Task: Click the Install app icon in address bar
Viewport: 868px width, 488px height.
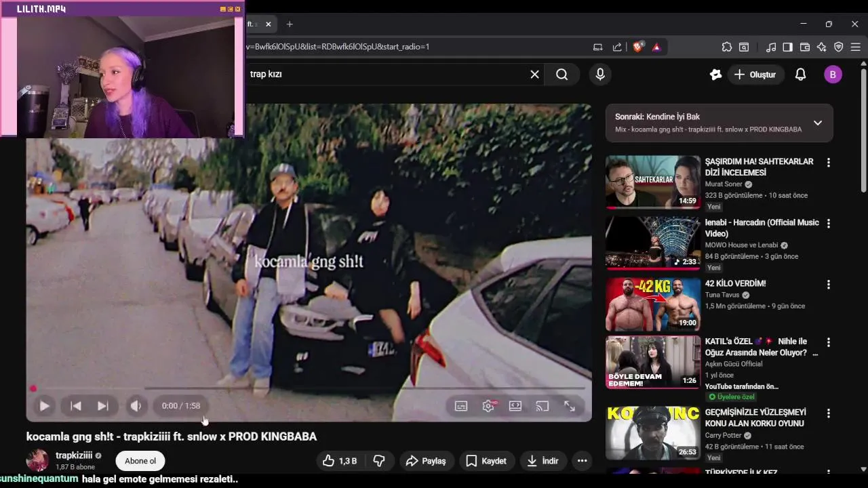Action: (597, 47)
